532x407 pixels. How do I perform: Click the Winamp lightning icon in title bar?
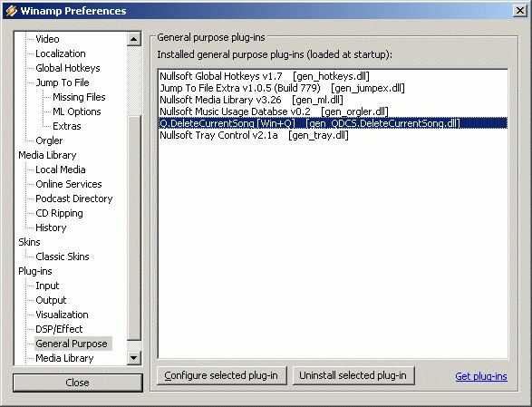click(x=11, y=11)
